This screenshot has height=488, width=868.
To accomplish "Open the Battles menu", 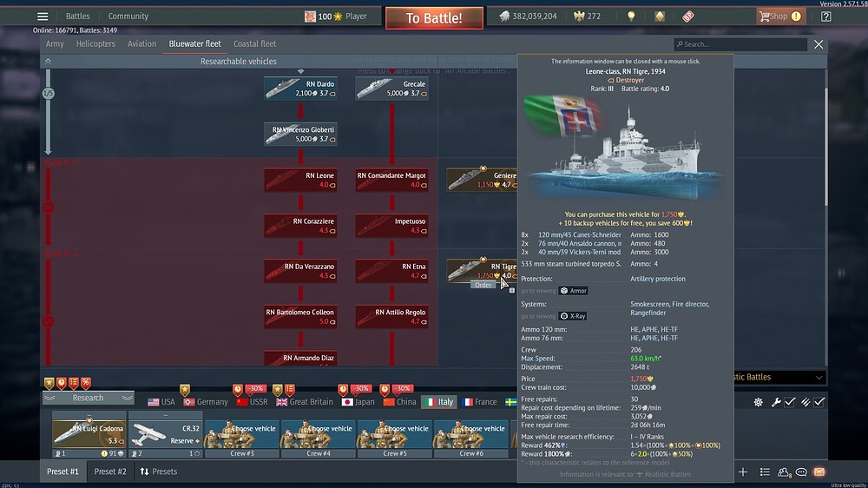I will click(x=77, y=16).
